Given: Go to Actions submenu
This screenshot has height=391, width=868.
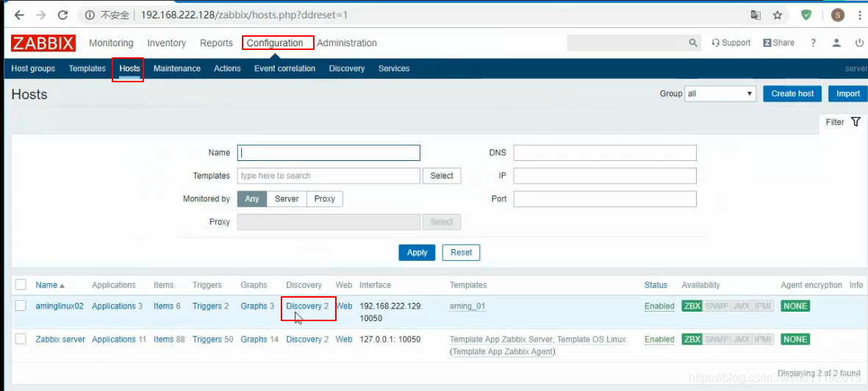Looking at the screenshot, I should [x=228, y=68].
